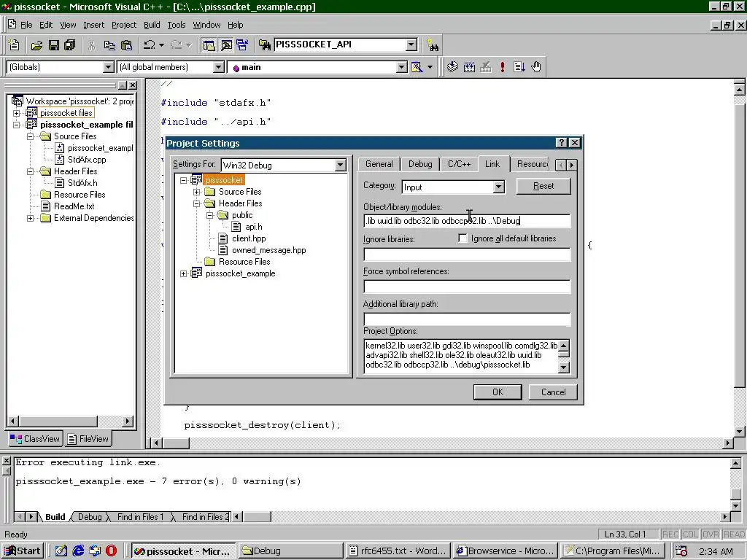Switch to the ClassView tab
The height and width of the screenshot is (560, 747).
[36, 438]
